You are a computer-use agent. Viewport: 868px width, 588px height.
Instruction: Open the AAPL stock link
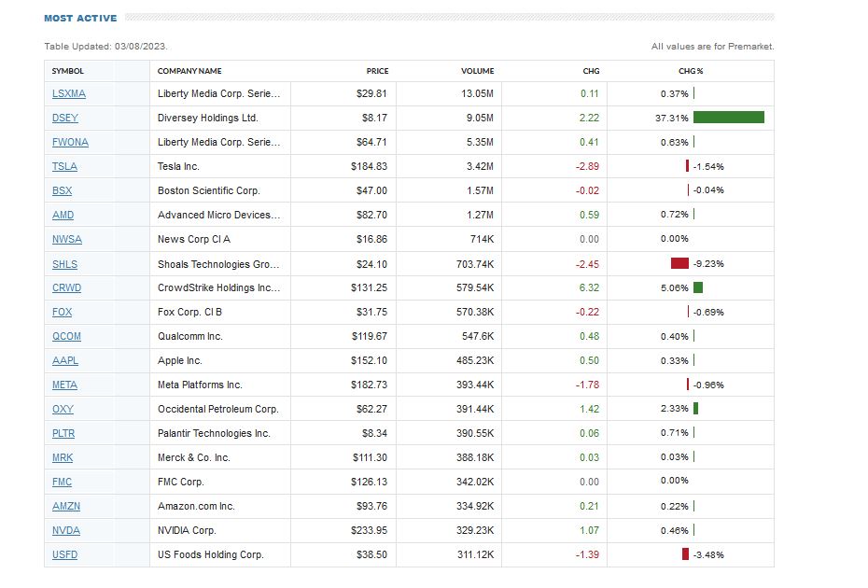pos(65,360)
